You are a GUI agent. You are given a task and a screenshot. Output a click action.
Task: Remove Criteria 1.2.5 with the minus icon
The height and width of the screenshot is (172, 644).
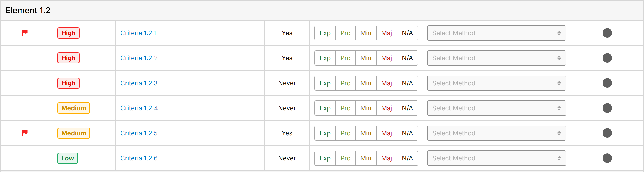[x=607, y=133]
